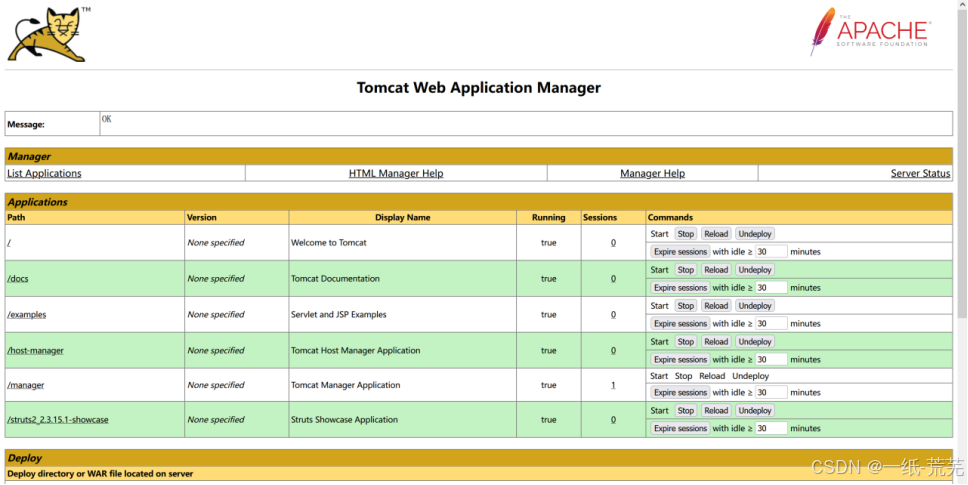Reload the Servlet and JSP Examples app

tap(716, 305)
